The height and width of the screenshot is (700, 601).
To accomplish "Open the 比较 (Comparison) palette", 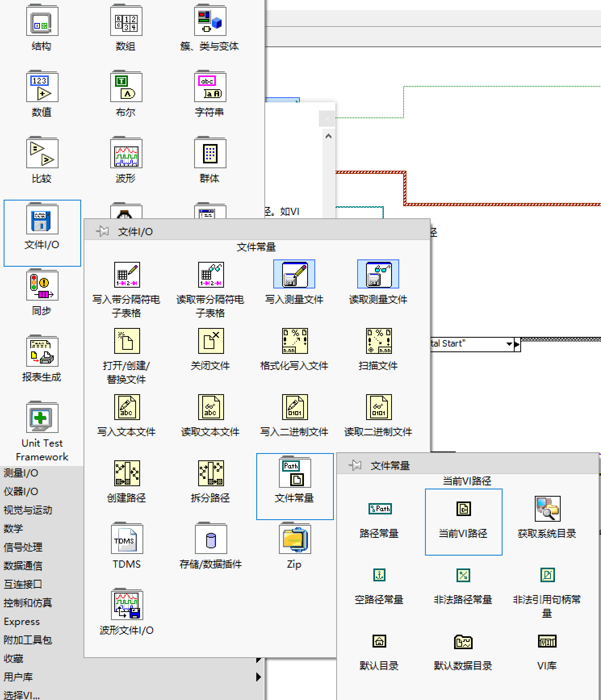I will [x=42, y=153].
